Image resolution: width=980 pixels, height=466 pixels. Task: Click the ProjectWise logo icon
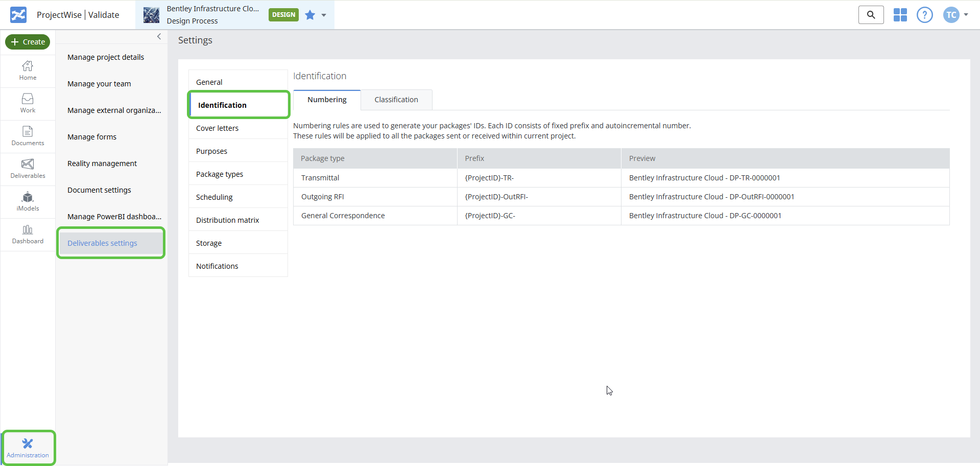17,14
